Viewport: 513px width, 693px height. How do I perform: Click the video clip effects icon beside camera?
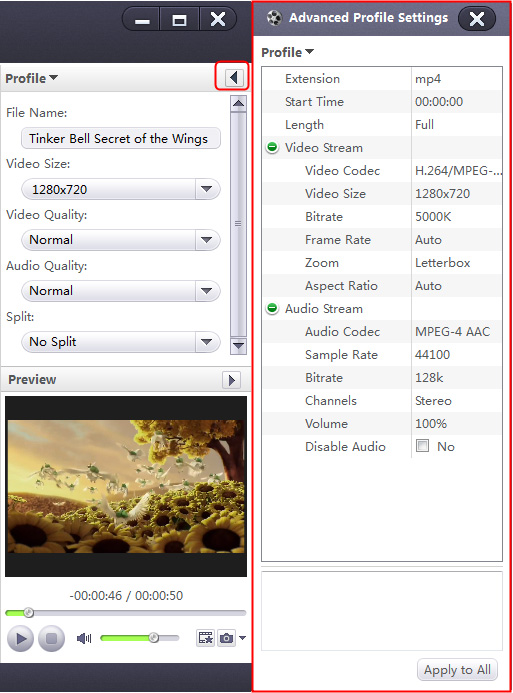(x=205, y=638)
